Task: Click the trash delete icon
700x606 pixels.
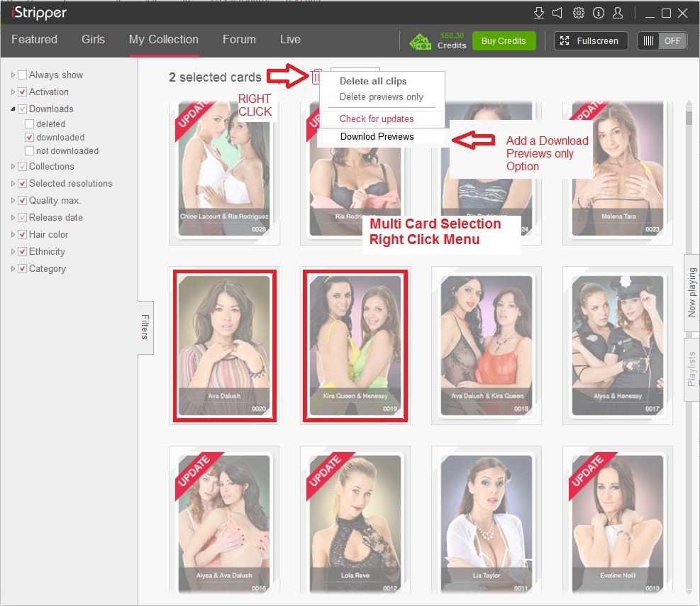Action: point(316,77)
